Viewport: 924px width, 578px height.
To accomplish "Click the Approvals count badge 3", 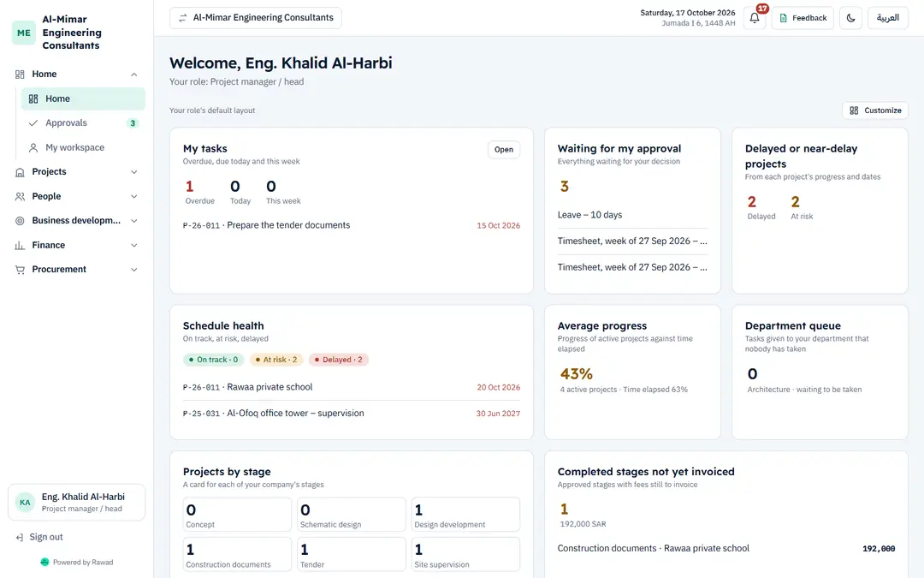I will pos(133,123).
